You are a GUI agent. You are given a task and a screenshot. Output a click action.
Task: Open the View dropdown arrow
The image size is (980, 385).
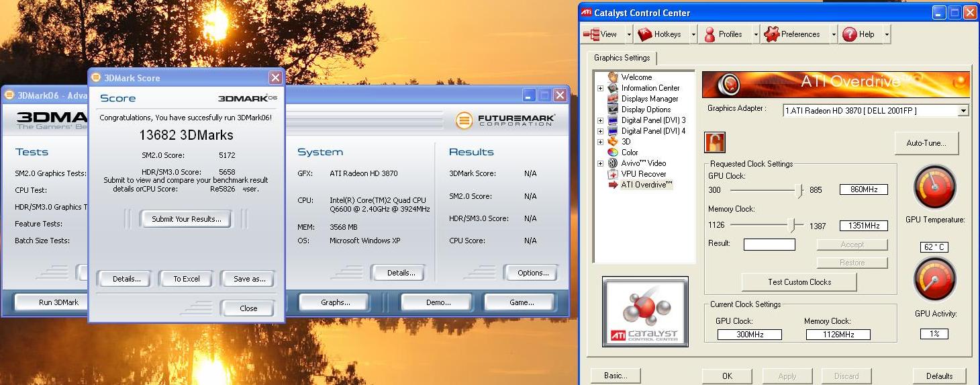pyautogui.click(x=629, y=34)
